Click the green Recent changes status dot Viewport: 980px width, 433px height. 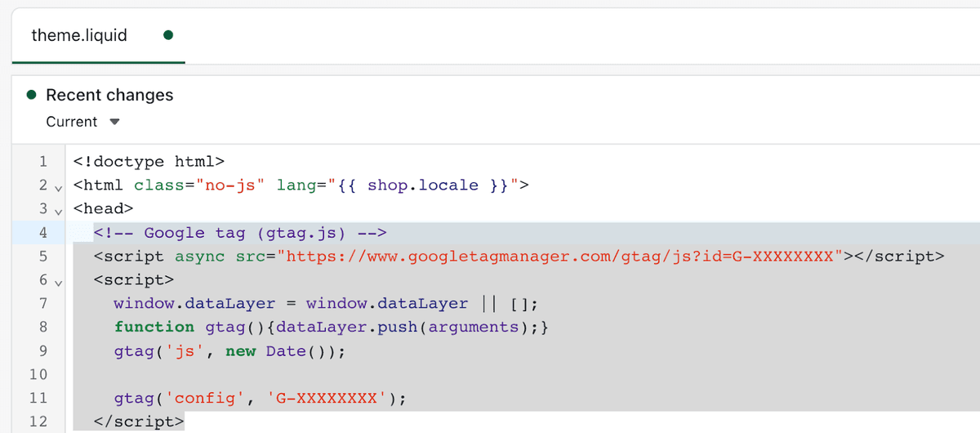tap(31, 95)
